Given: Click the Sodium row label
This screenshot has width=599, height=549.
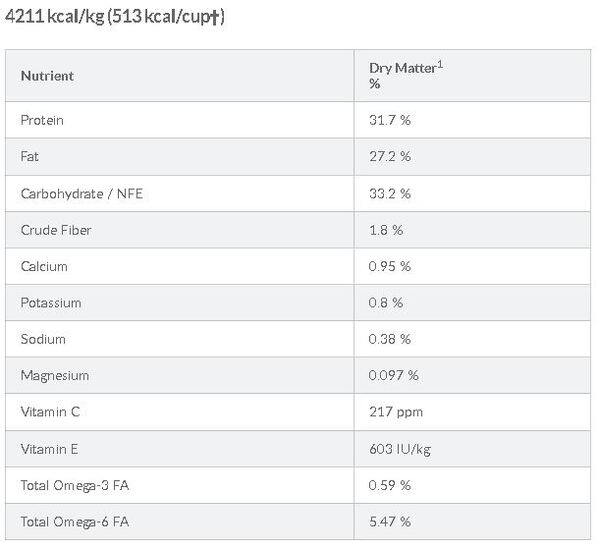Looking at the screenshot, I should (43, 339).
